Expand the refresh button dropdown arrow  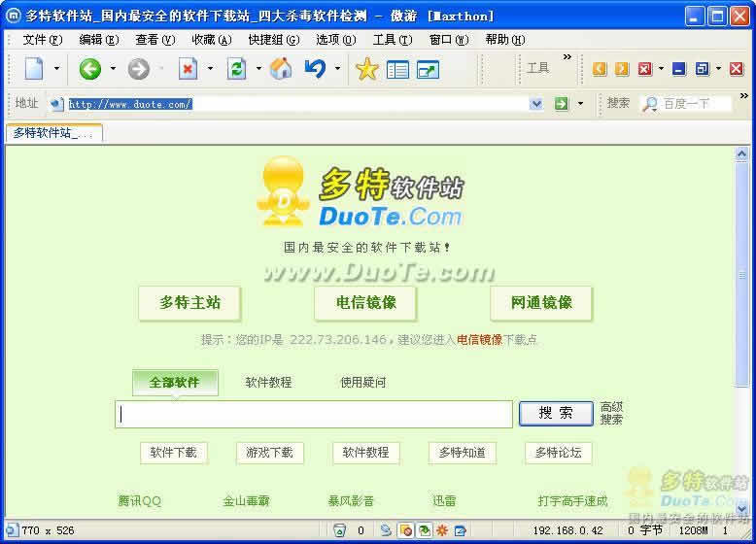(258, 68)
